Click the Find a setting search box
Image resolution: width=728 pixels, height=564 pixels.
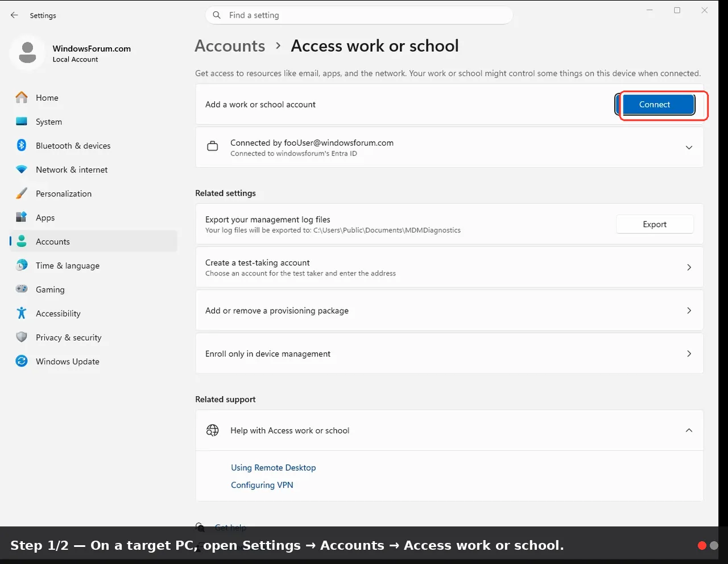pos(359,15)
